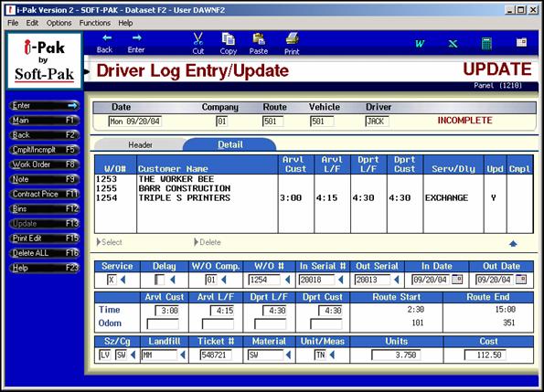
Task: Open the Out Date calendar picker
Action: (x=521, y=279)
